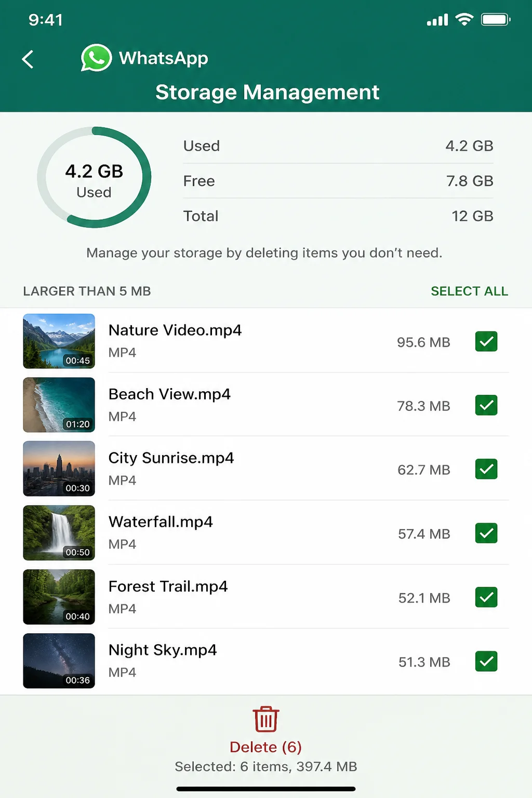Preview the City Sunrise skyline thumbnail

pos(59,469)
